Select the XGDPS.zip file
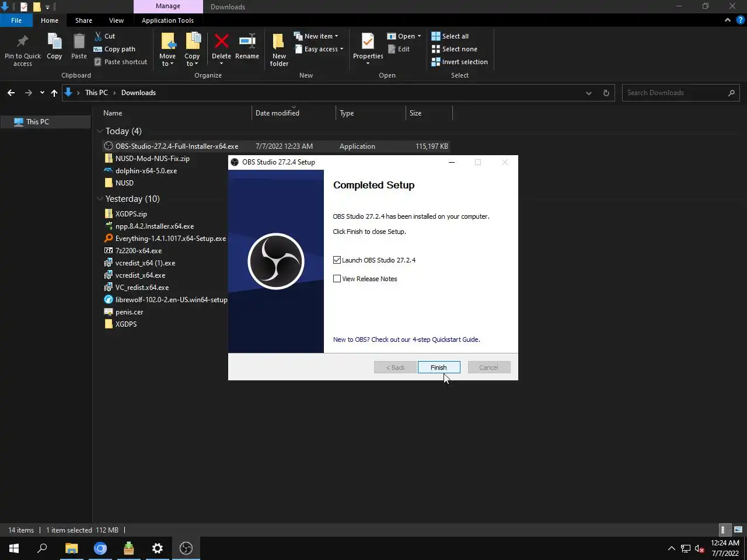The width and height of the screenshot is (747, 560). (x=131, y=214)
